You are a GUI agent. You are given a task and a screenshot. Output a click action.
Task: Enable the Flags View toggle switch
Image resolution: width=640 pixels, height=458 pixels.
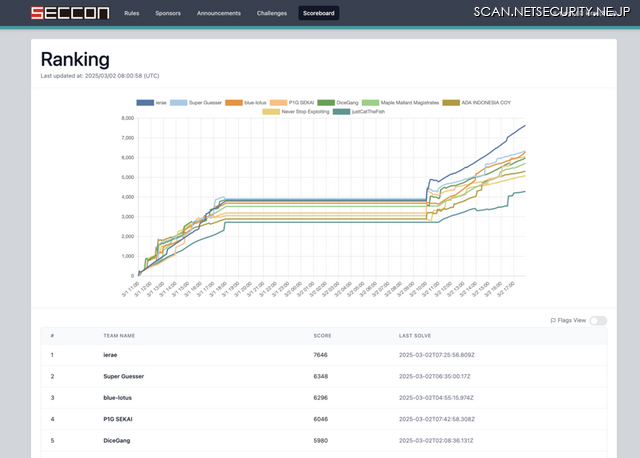(x=599, y=320)
